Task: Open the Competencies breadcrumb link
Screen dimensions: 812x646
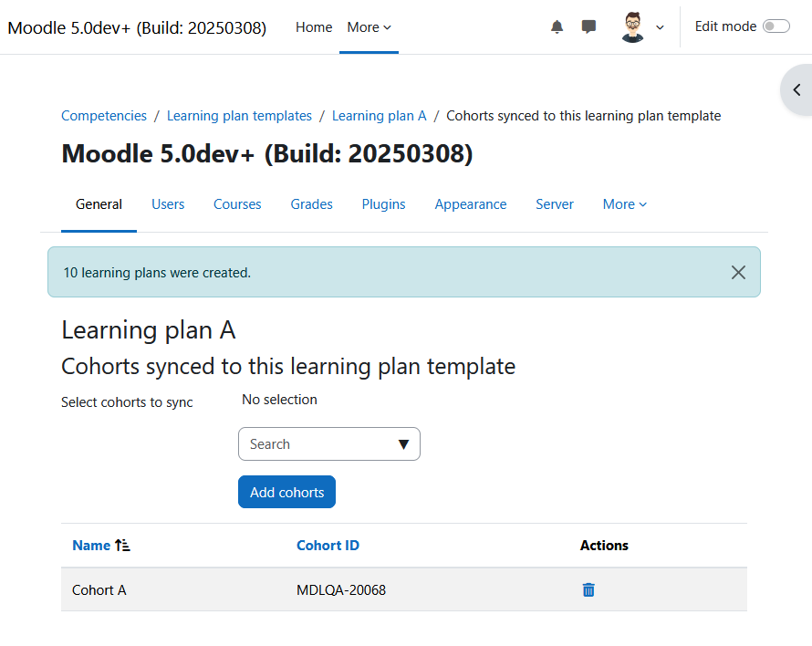Action: [104, 116]
